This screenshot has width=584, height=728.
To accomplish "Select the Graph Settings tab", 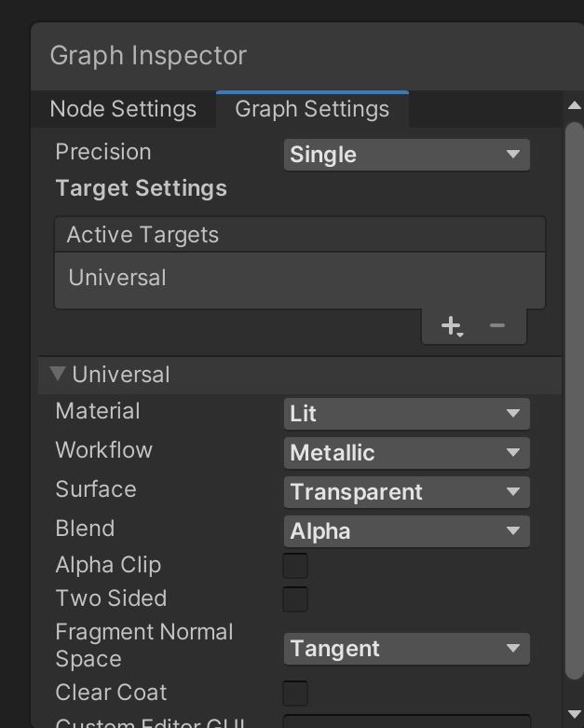I will pyautogui.click(x=312, y=109).
